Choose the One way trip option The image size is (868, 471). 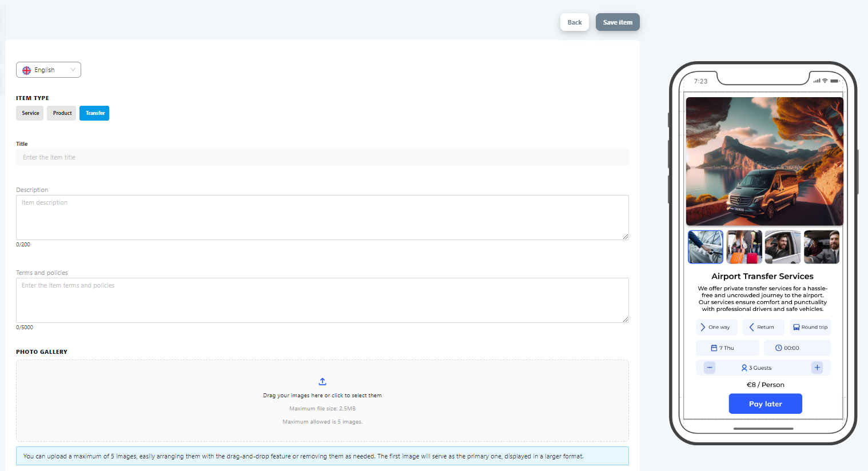pos(716,327)
